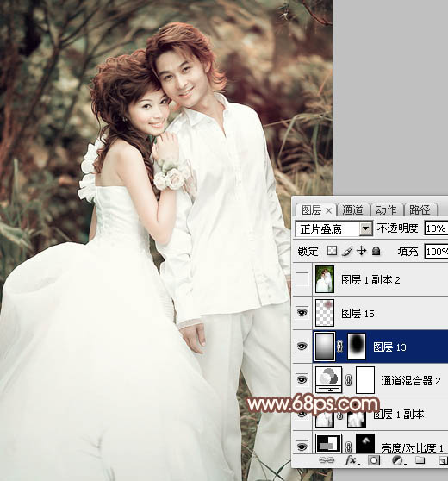448x481 pixels.
Task: Lock image pixels brush icon
Action: coord(347,251)
